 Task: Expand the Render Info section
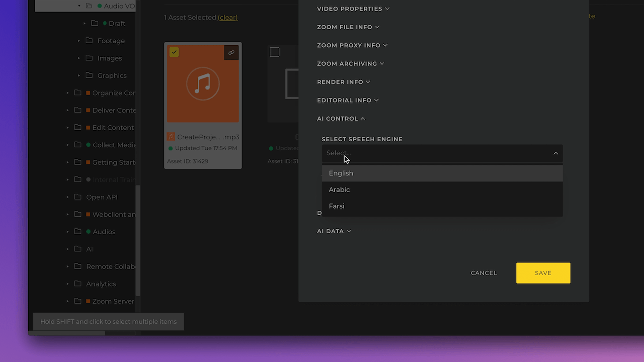pyautogui.click(x=344, y=81)
